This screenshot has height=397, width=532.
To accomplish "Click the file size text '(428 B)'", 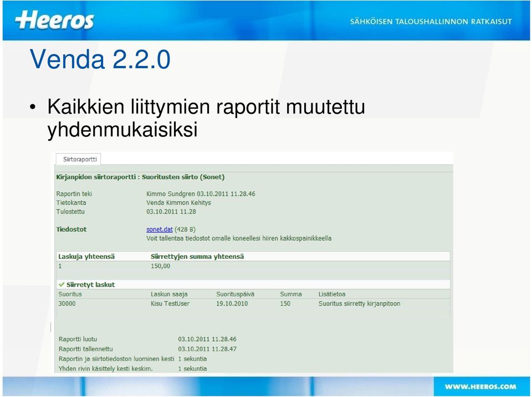I will click(x=185, y=229).
